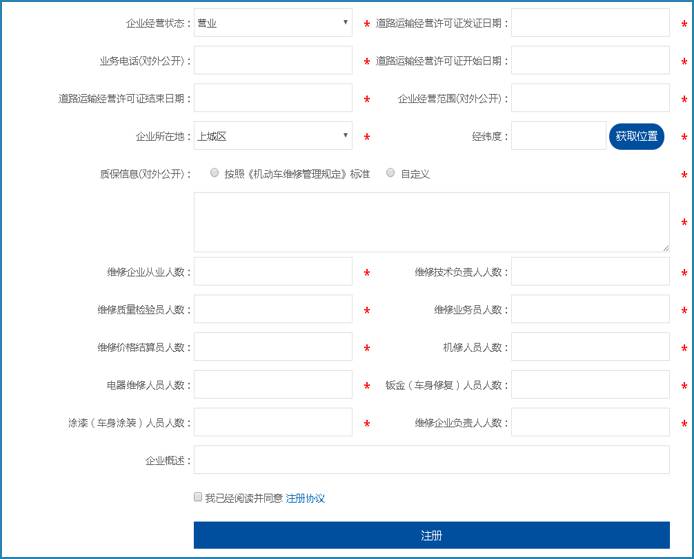Focus the 道路运输经营许可证发证日期 field
Viewport: 694px width, 559px height.
coord(590,23)
